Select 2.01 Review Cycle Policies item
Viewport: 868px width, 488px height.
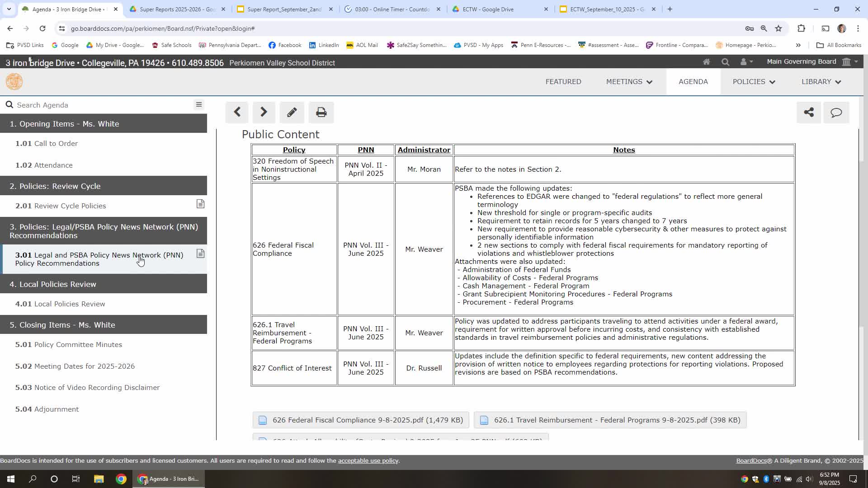[61, 206]
